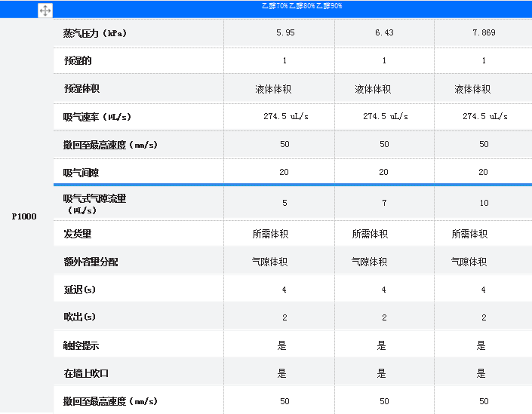
Task: Click the air gap flow value 7
Action: tap(384, 203)
